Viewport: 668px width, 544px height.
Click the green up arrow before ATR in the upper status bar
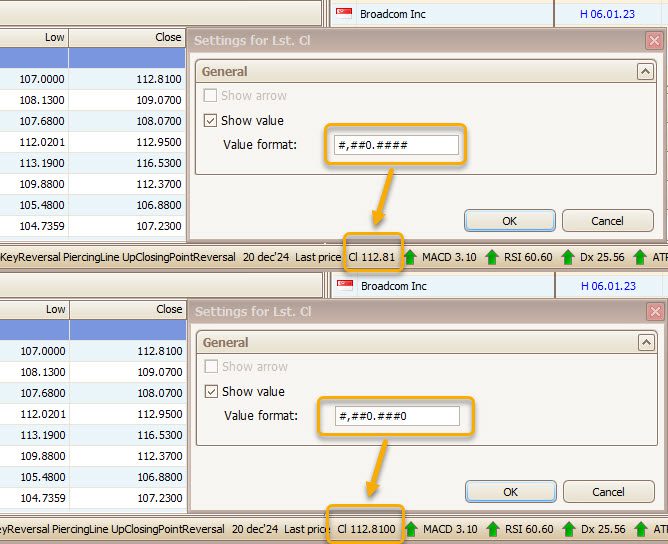(641, 257)
